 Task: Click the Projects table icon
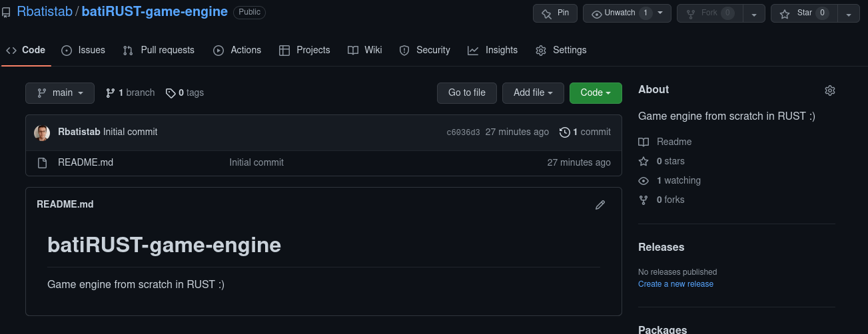coord(284,51)
